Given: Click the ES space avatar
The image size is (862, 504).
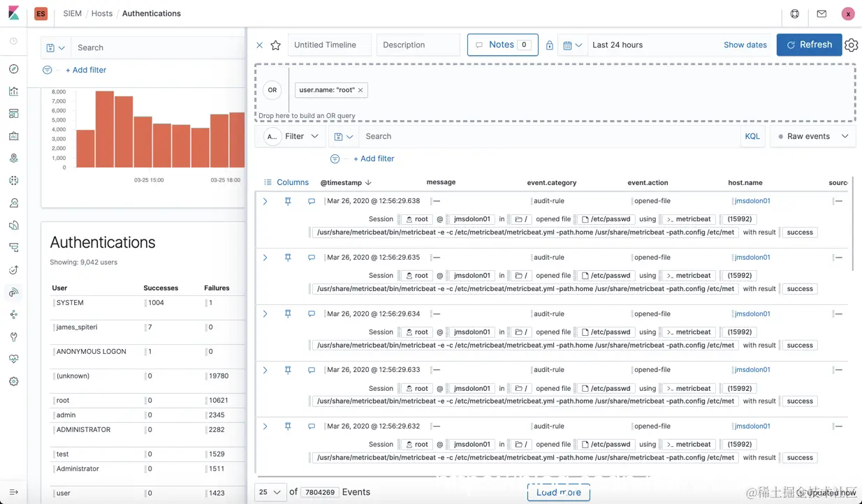Looking at the screenshot, I should (x=41, y=13).
